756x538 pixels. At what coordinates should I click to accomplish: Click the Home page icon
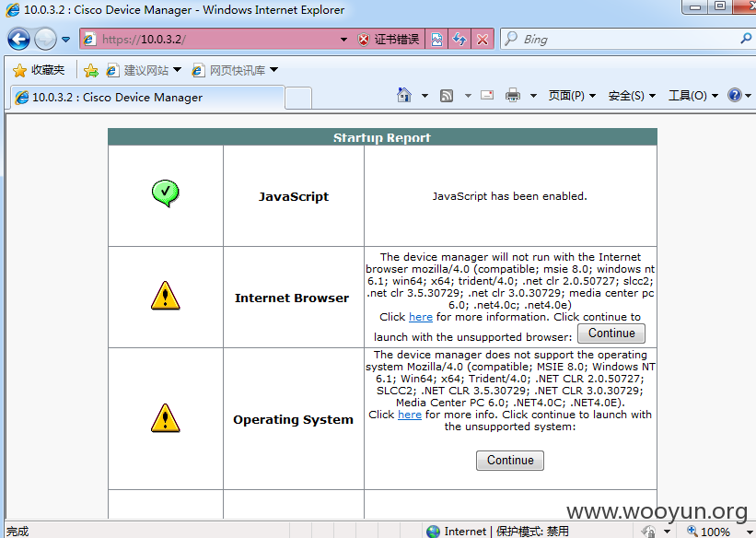click(404, 95)
